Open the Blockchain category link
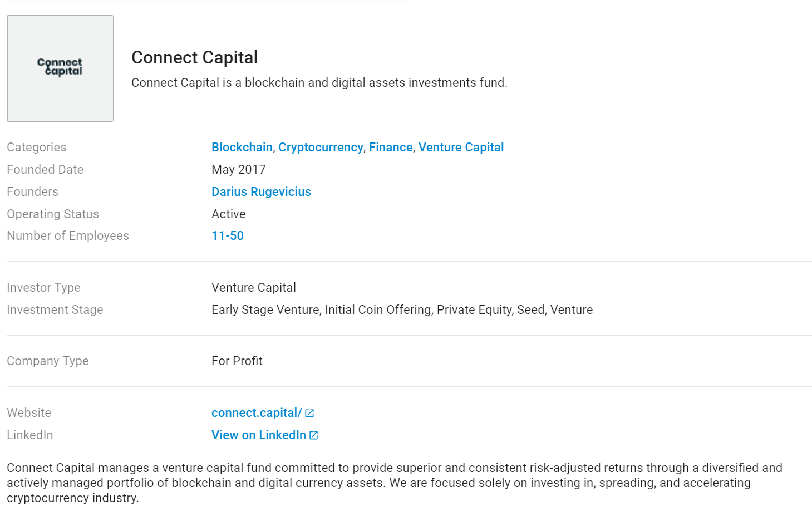The width and height of the screenshot is (812, 516). point(242,147)
